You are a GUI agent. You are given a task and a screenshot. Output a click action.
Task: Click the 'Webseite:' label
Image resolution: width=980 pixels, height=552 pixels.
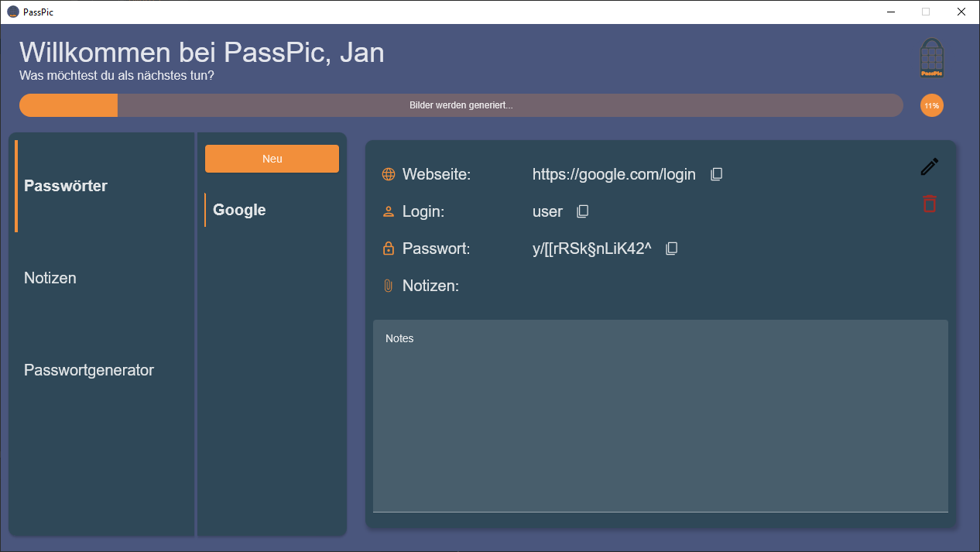point(437,174)
